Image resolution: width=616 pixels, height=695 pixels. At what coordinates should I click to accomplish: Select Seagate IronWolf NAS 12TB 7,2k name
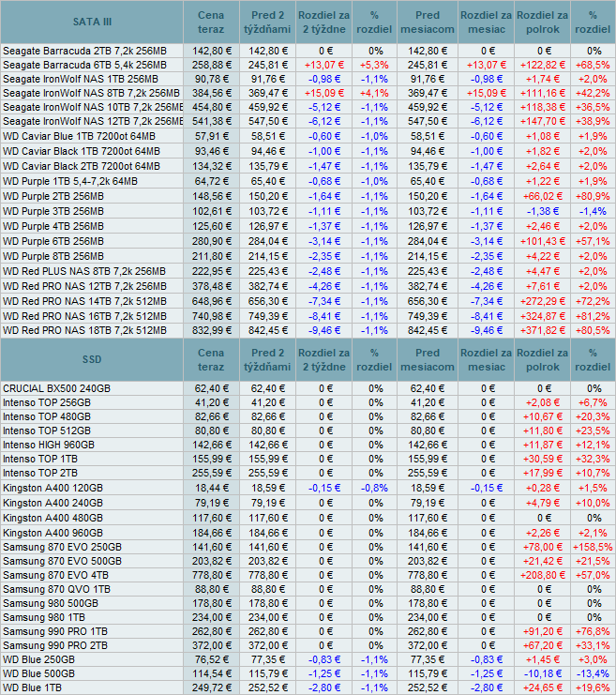(x=93, y=121)
